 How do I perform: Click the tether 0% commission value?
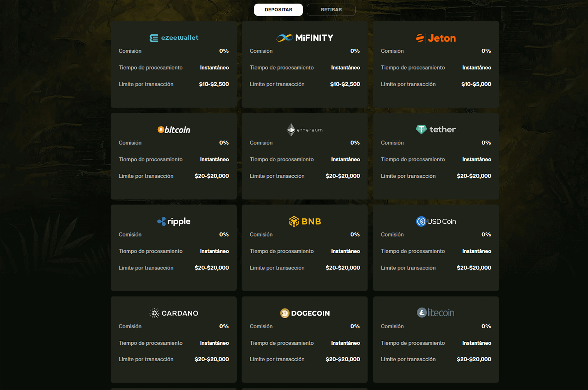[486, 143]
